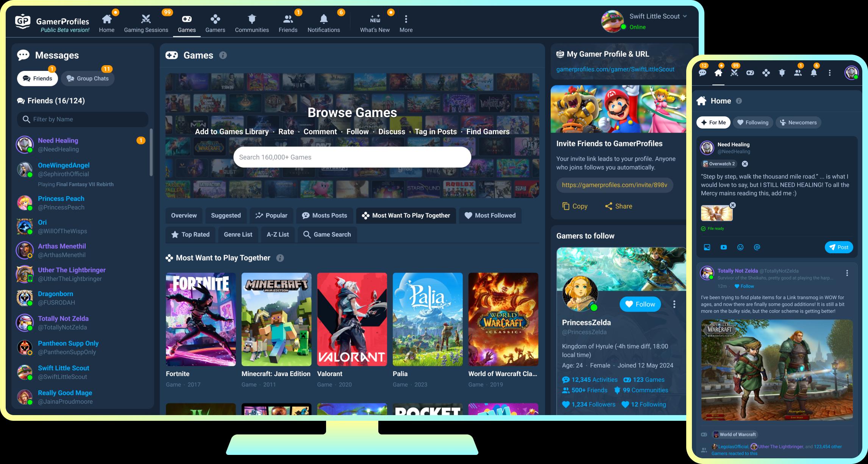Open Valorant game cover
The width and height of the screenshot is (868, 464).
[352, 319]
